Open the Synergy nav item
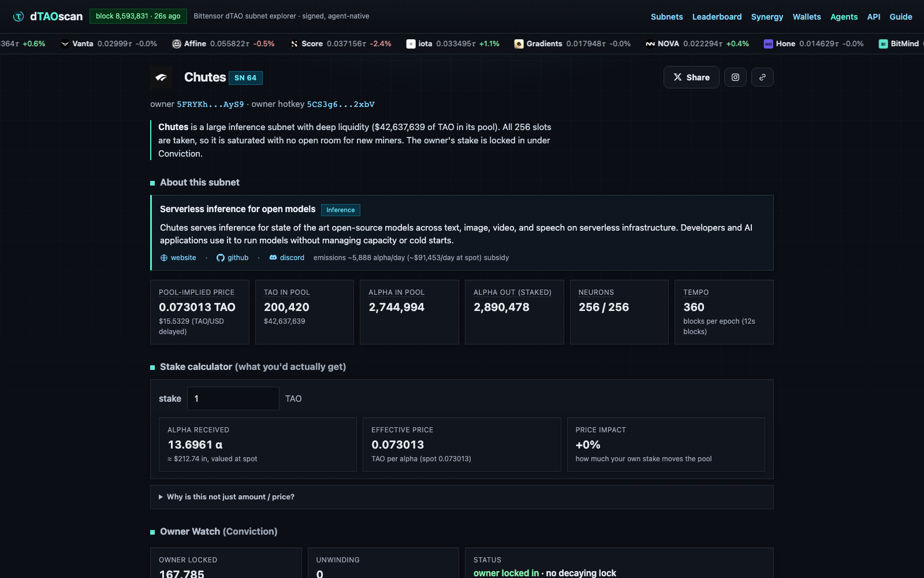Image resolution: width=924 pixels, height=578 pixels. pyautogui.click(x=767, y=17)
